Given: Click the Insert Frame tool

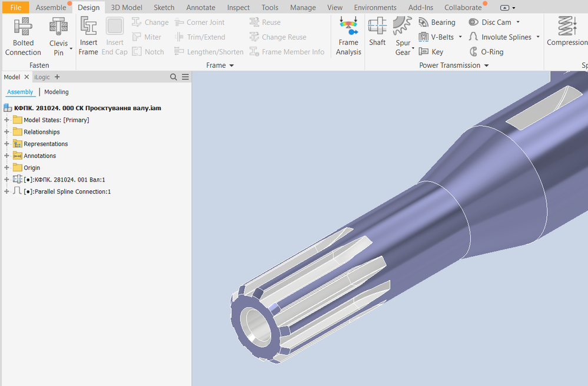Looking at the screenshot, I should point(88,36).
